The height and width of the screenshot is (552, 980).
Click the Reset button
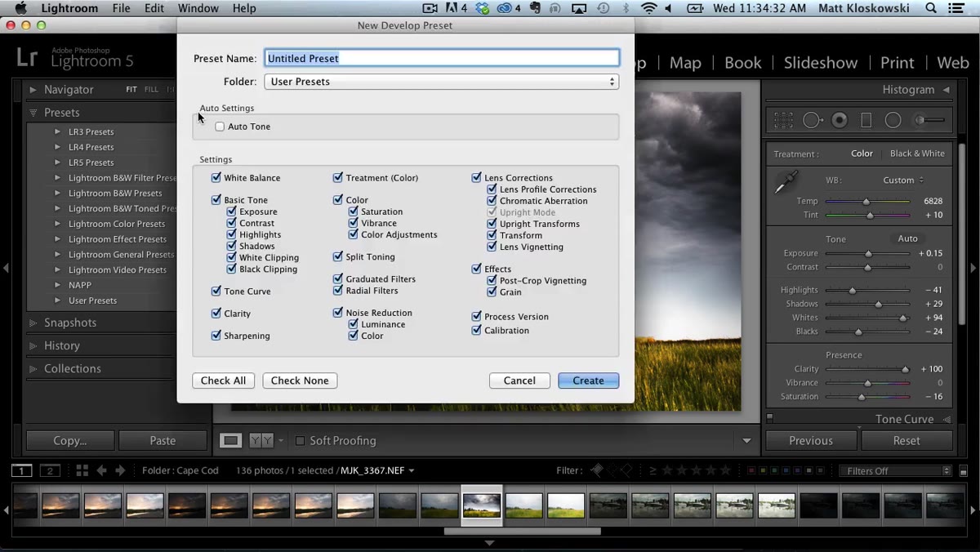(x=906, y=440)
